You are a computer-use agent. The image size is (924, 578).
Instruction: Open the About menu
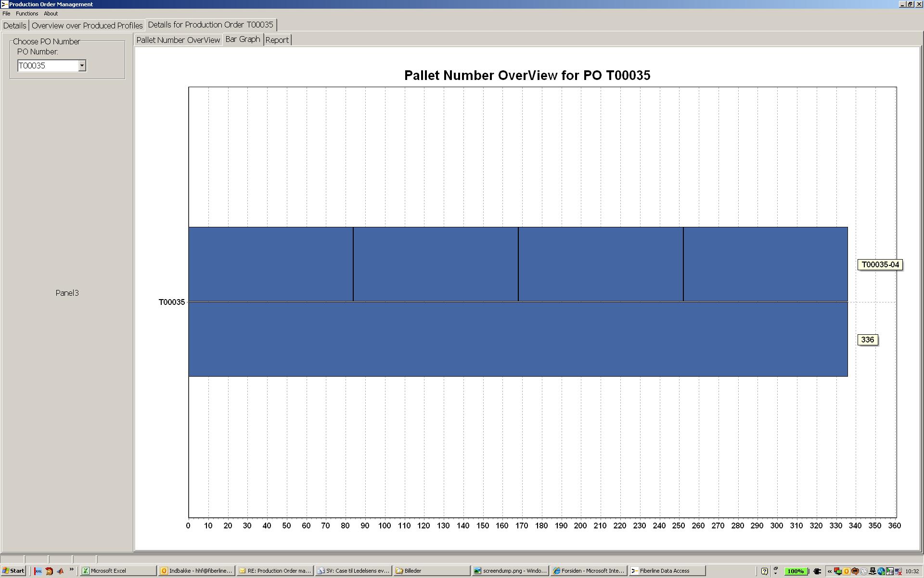tap(51, 13)
